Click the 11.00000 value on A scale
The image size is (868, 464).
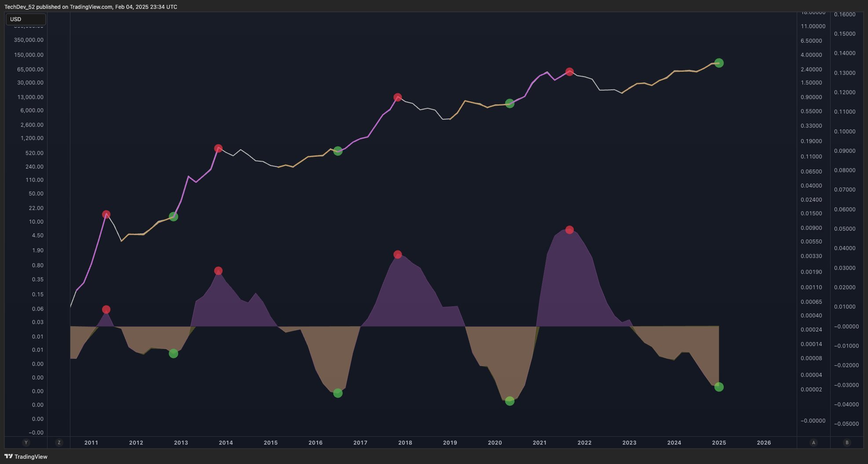point(813,26)
